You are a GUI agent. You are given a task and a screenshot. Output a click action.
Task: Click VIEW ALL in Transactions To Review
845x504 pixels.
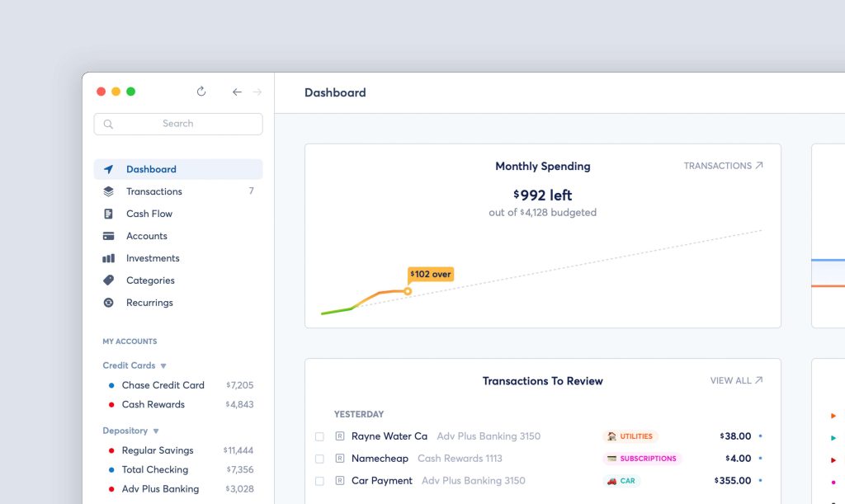(x=736, y=381)
